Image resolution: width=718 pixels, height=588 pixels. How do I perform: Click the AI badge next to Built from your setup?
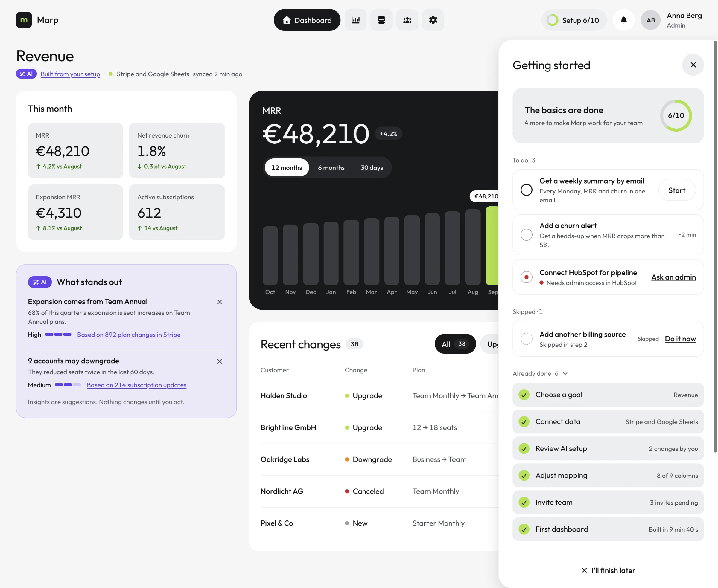coord(26,74)
